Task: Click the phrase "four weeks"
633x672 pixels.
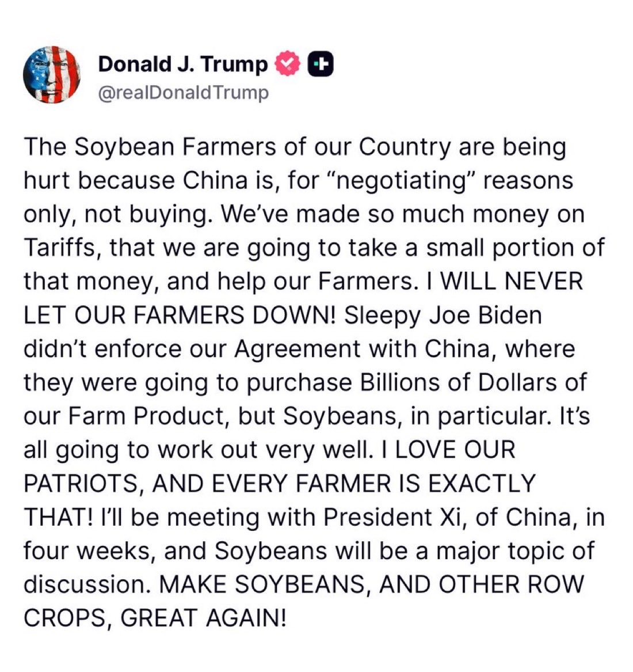Action: [87, 551]
